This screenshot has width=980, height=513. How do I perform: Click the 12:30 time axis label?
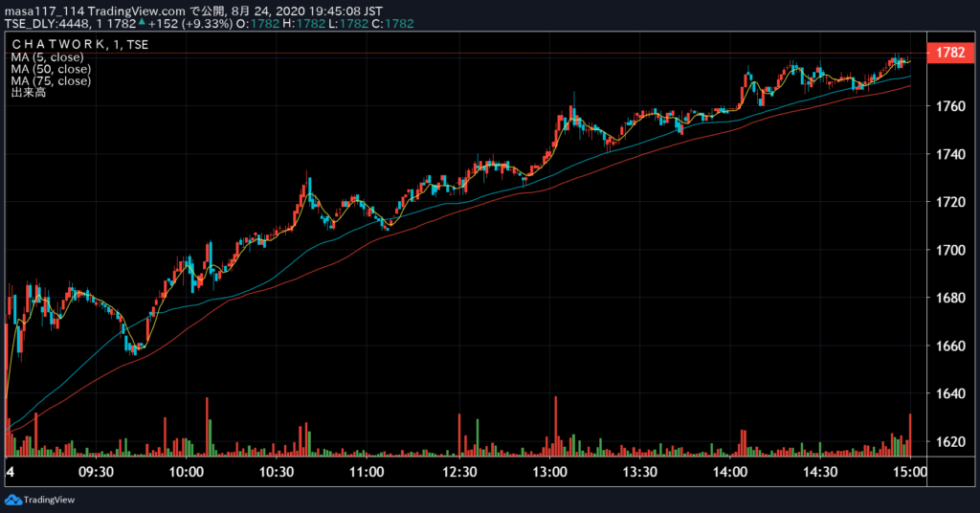click(x=459, y=472)
